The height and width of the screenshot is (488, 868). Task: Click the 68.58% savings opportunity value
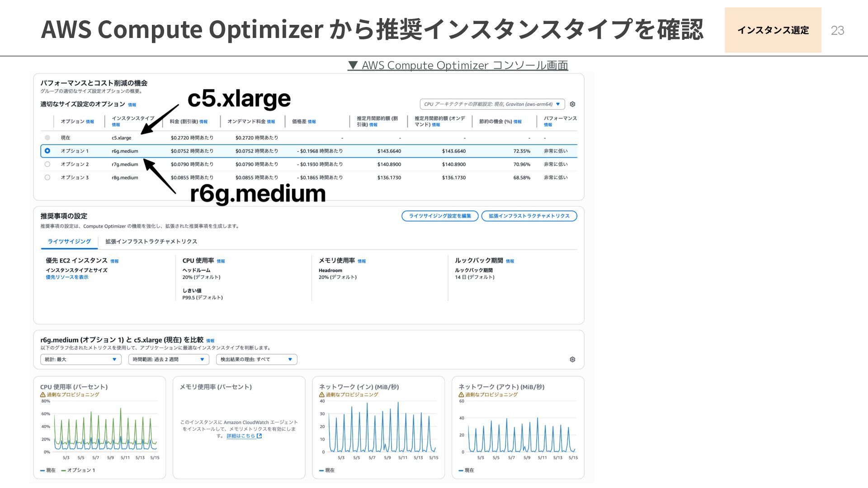pos(522,178)
